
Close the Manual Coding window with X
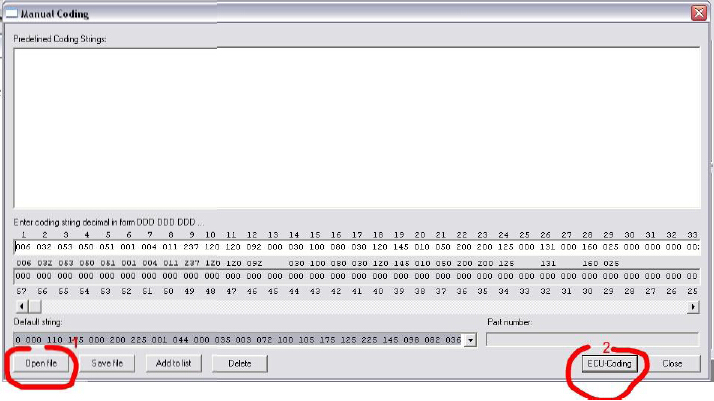point(698,14)
